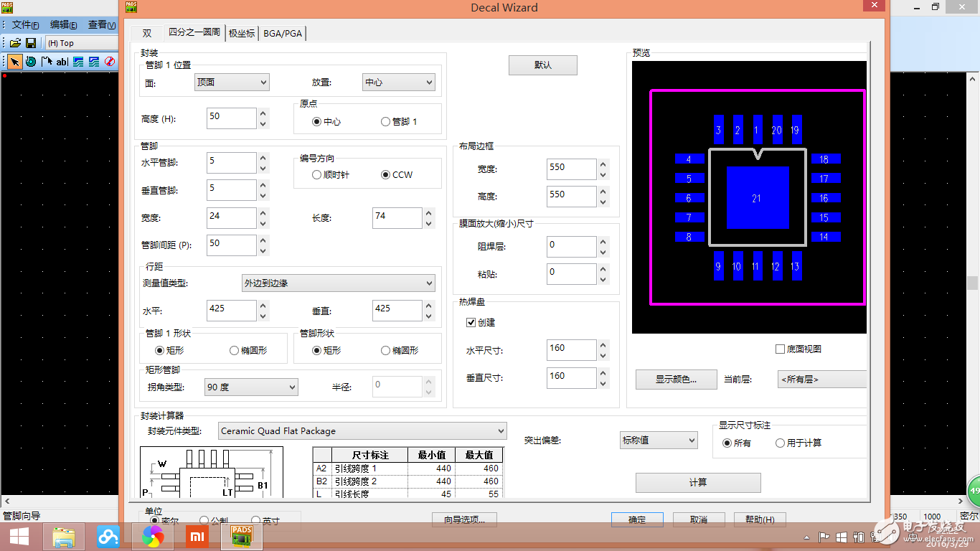Click pad 18 in the decal preview
This screenshot has width=980, height=551.
click(826, 159)
